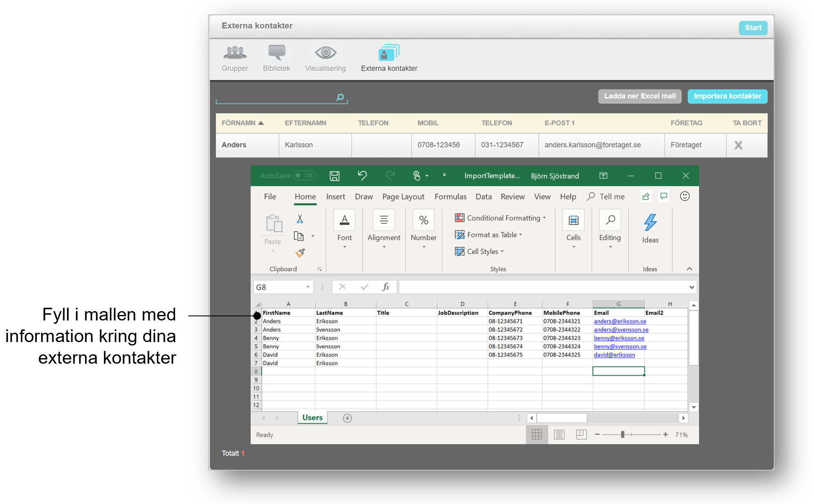Click the Ladda ner Excel mall button
Image resolution: width=814 pixels, height=504 pixels.
tap(640, 96)
